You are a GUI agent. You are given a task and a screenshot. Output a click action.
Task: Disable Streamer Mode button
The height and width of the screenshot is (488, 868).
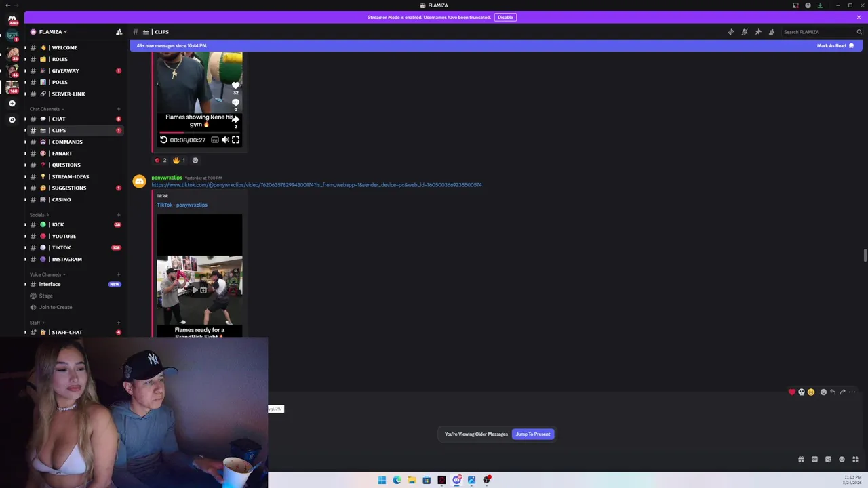505,17
